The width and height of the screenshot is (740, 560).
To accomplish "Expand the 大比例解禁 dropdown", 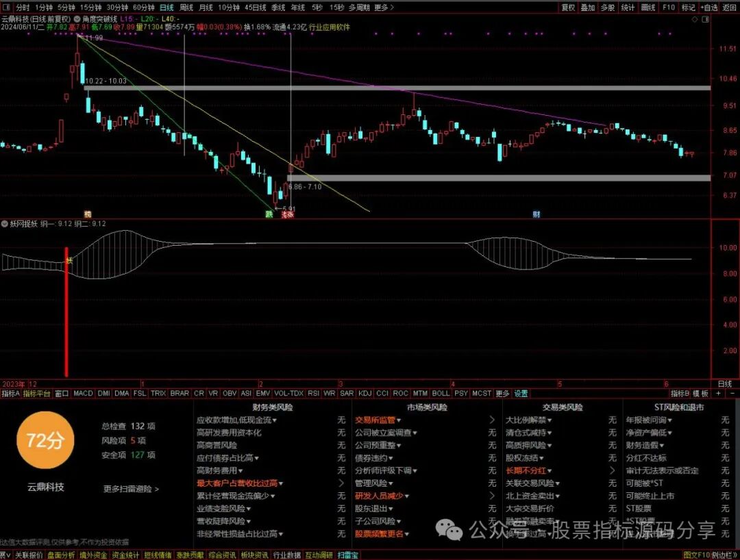I will coord(549,420).
